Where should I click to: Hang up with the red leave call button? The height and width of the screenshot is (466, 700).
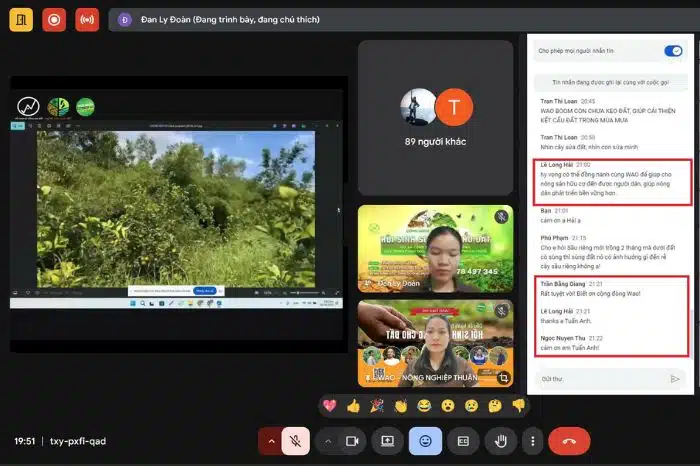(x=569, y=440)
